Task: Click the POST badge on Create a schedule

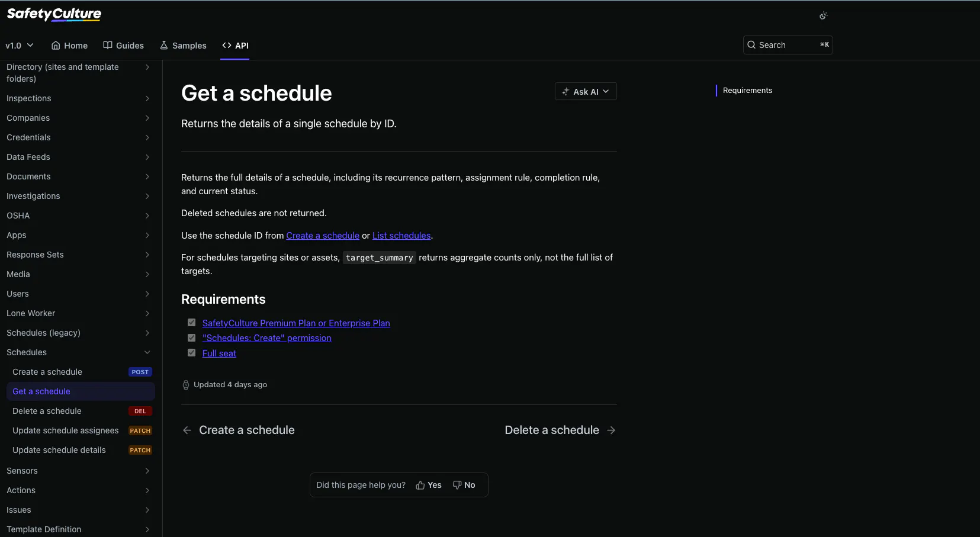Action: (x=140, y=372)
